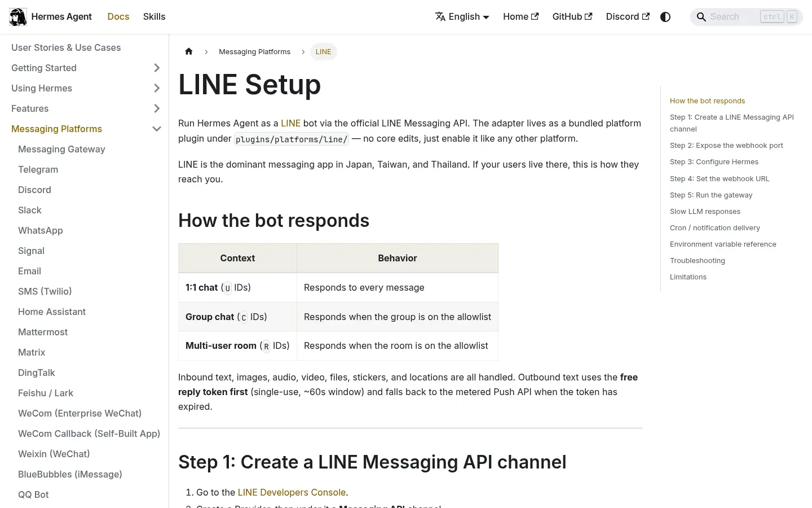Click the 'Context' column header
Viewport: 812px width, 508px height.
237,258
